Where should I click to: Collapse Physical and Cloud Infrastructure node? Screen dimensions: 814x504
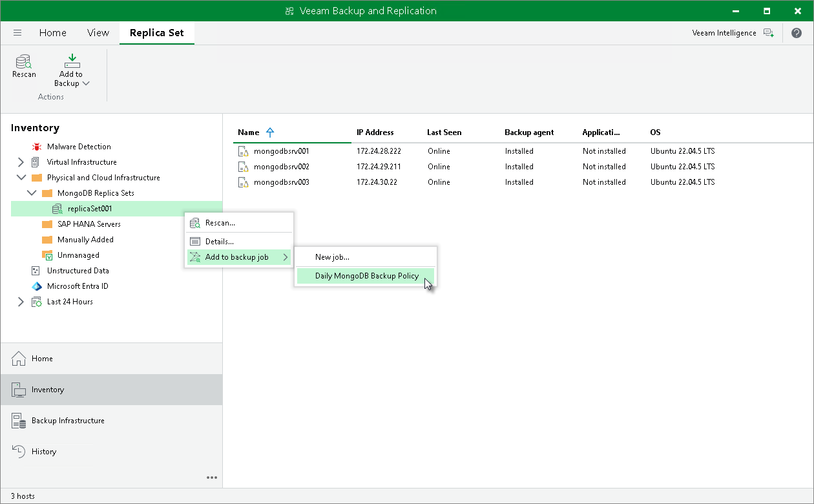[21, 178]
